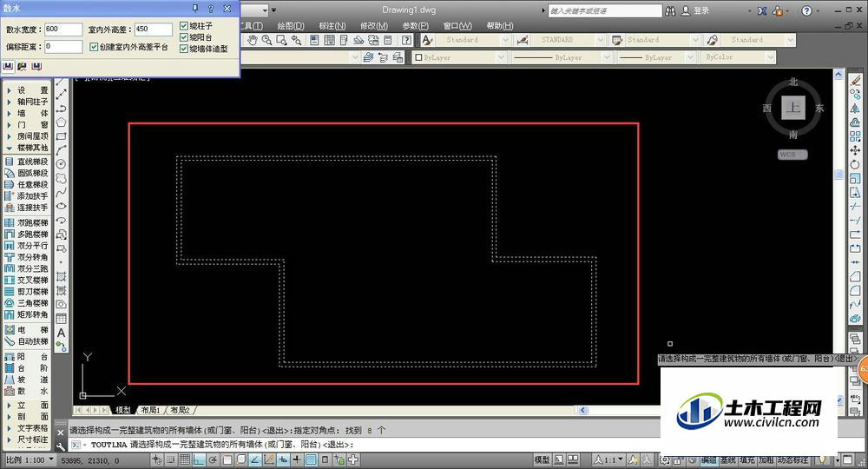This screenshot has height=469, width=868.
Task: Open the 窗口(W) menu
Action: point(457,25)
